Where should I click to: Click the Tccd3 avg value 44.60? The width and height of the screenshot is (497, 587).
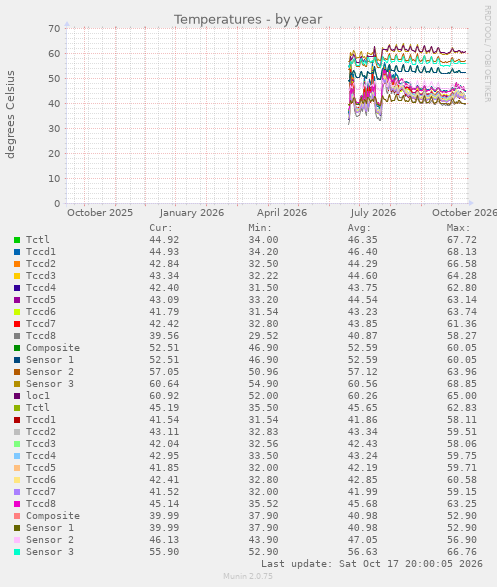click(363, 276)
